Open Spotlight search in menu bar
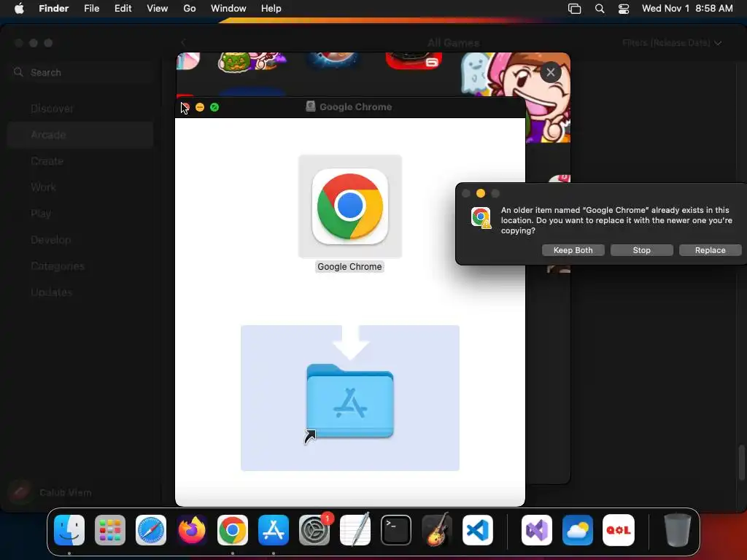Image resolution: width=747 pixels, height=560 pixels. pyautogui.click(x=600, y=9)
